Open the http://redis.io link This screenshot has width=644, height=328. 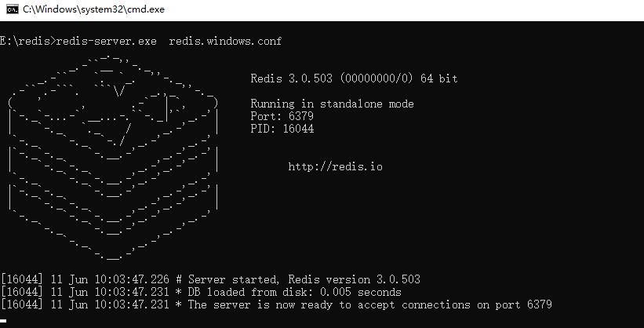[x=335, y=166]
